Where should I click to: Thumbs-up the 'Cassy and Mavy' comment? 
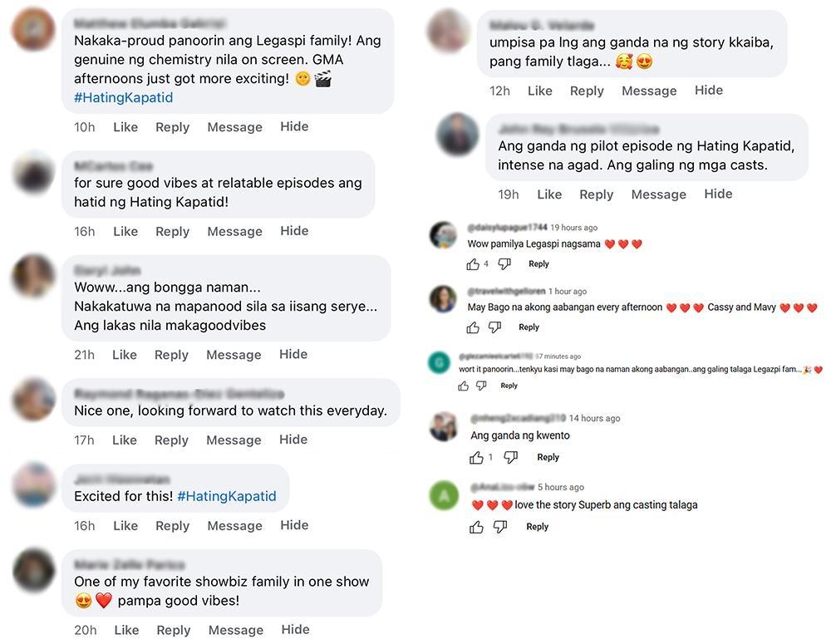coord(473,327)
